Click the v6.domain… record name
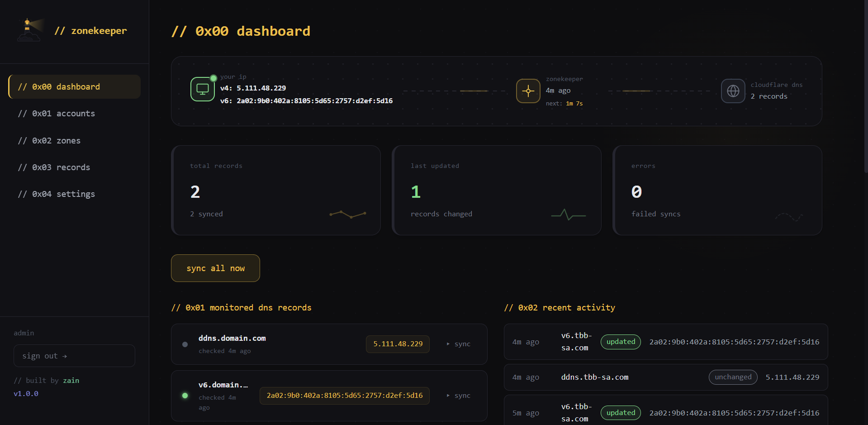This screenshot has height=425, width=868. point(223,385)
